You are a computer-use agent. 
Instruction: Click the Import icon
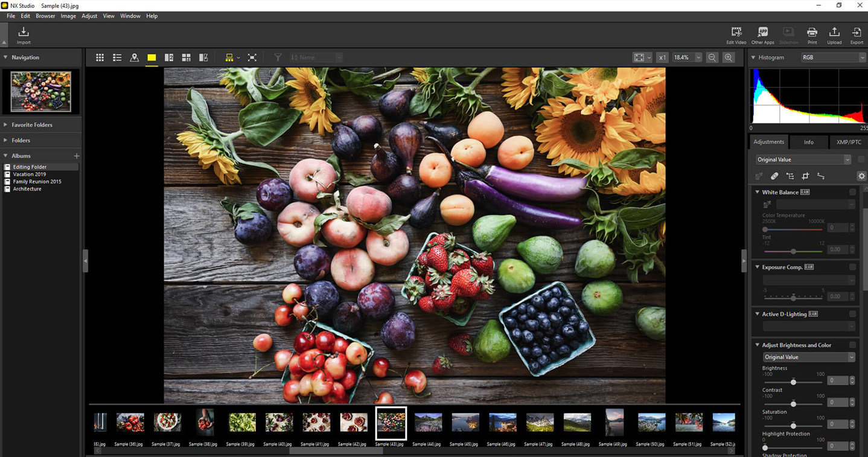coord(24,36)
